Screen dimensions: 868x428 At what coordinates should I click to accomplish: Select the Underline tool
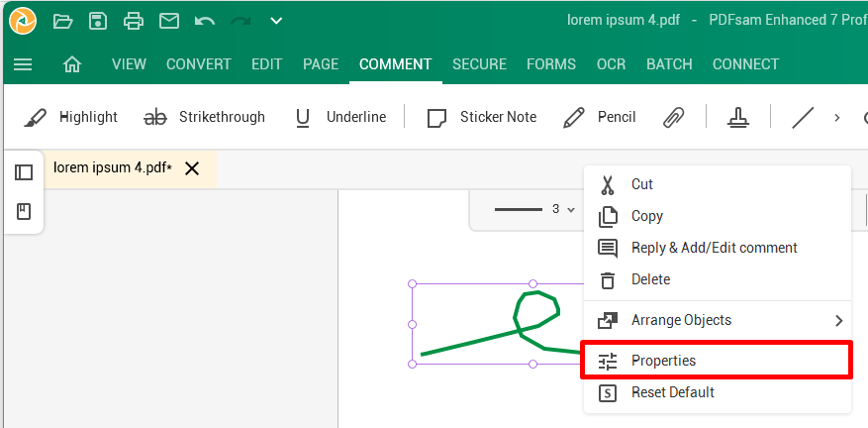point(340,117)
